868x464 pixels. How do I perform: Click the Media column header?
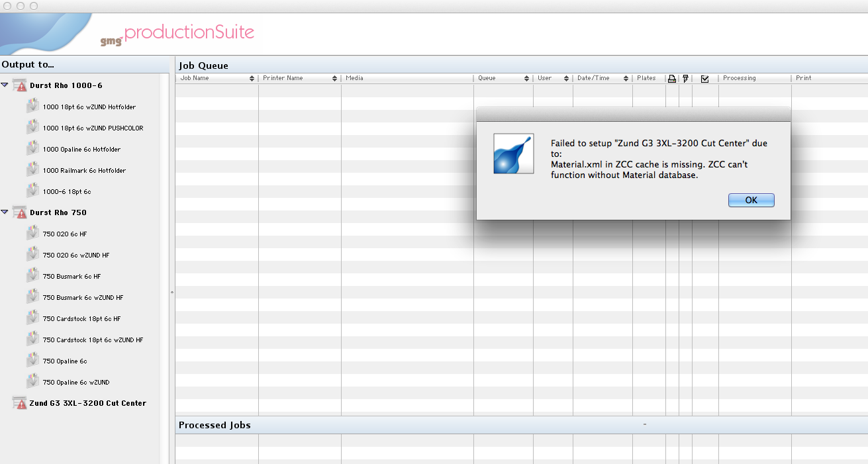(407, 78)
